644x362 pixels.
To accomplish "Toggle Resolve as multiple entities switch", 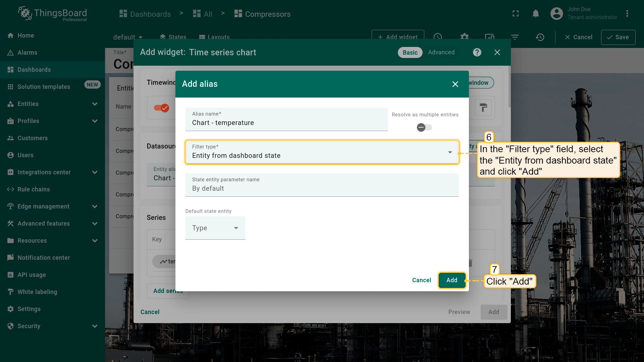I will (424, 127).
